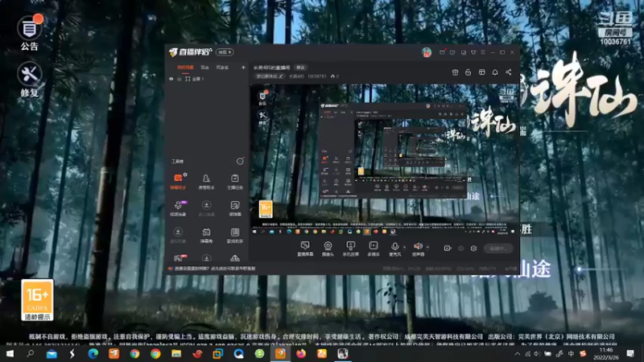Click the room ID 10036761 text
Screen dimensions: 644x362
317,76
